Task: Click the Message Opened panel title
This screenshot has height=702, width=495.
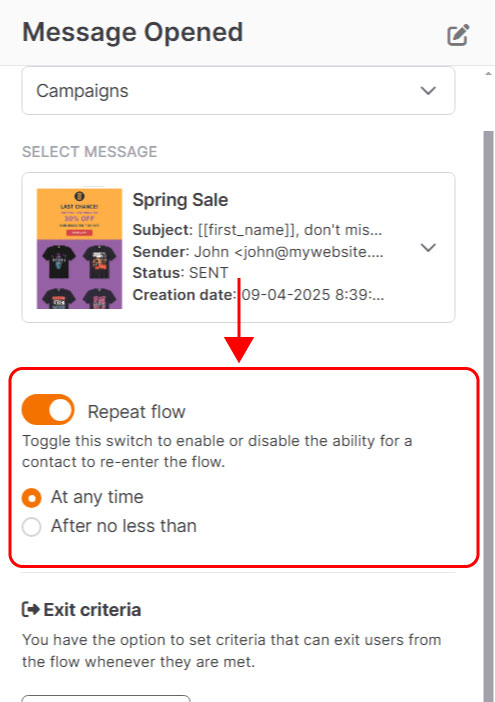Action: 132,33
